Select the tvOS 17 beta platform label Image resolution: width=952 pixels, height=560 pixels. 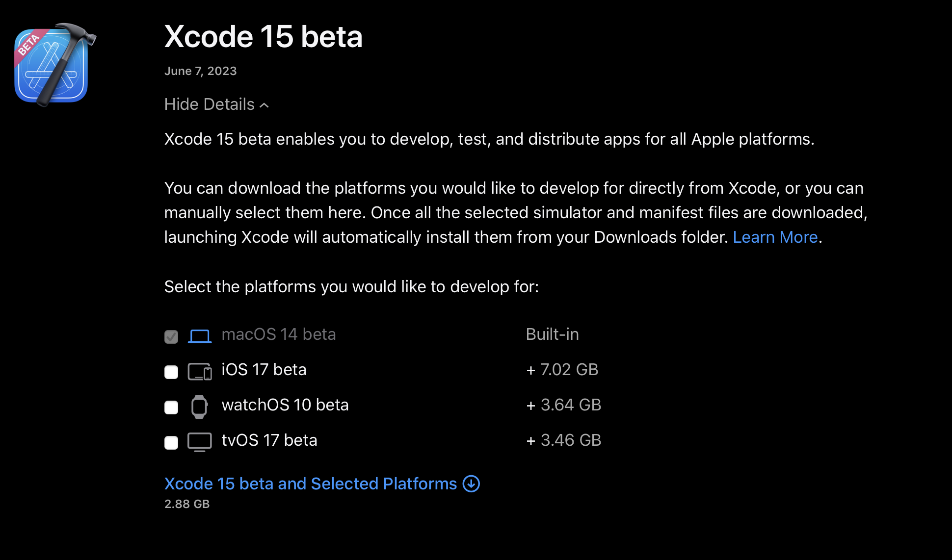point(269,440)
